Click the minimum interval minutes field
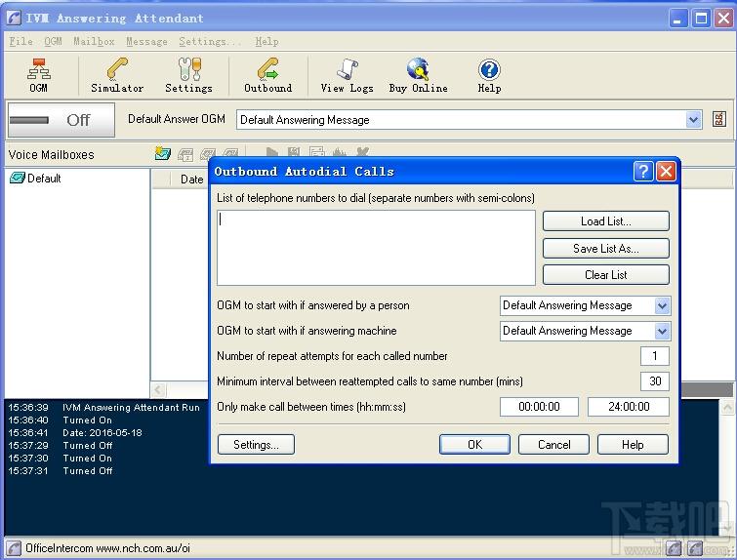Viewport: 737px width, 560px height. point(655,381)
